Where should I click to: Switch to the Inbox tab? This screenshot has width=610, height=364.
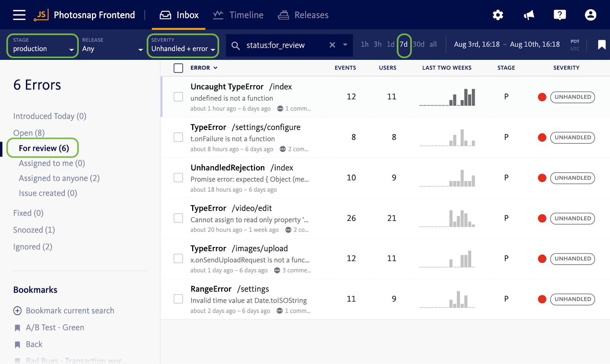pos(179,15)
